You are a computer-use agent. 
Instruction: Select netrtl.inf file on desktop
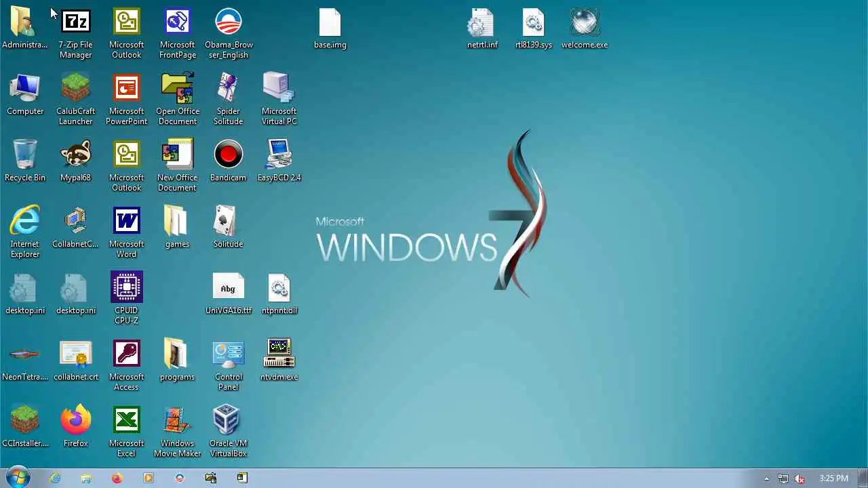coord(482,28)
